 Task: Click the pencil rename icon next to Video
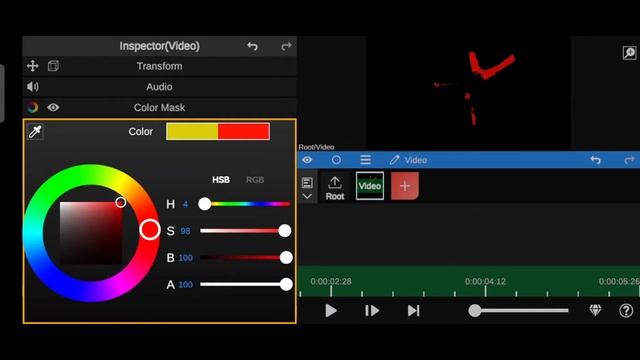(x=394, y=160)
